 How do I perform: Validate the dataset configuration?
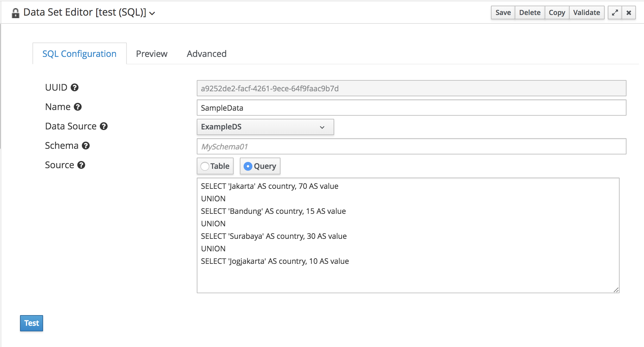pyautogui.click(x=587, y=13)
